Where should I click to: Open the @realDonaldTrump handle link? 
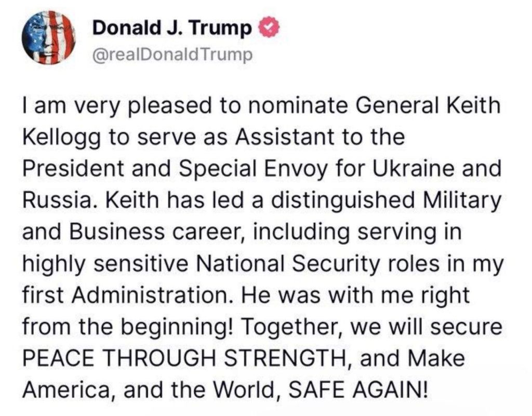(171, 54)
